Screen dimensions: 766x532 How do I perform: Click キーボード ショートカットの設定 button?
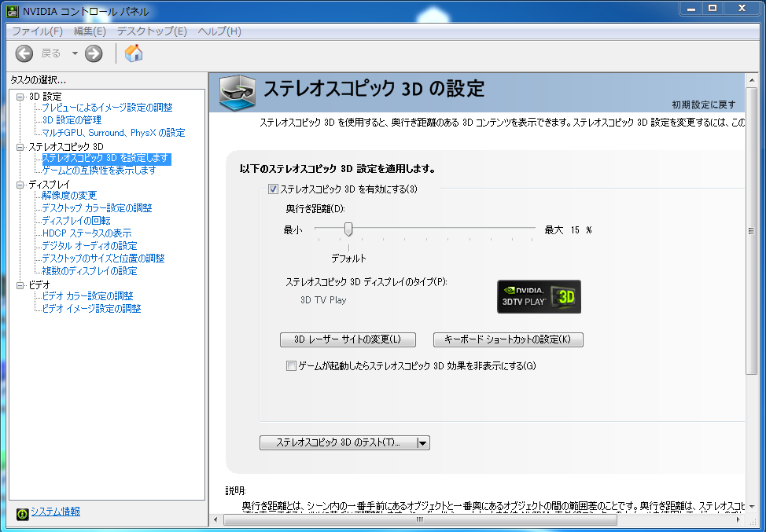[x=508, y=339]
